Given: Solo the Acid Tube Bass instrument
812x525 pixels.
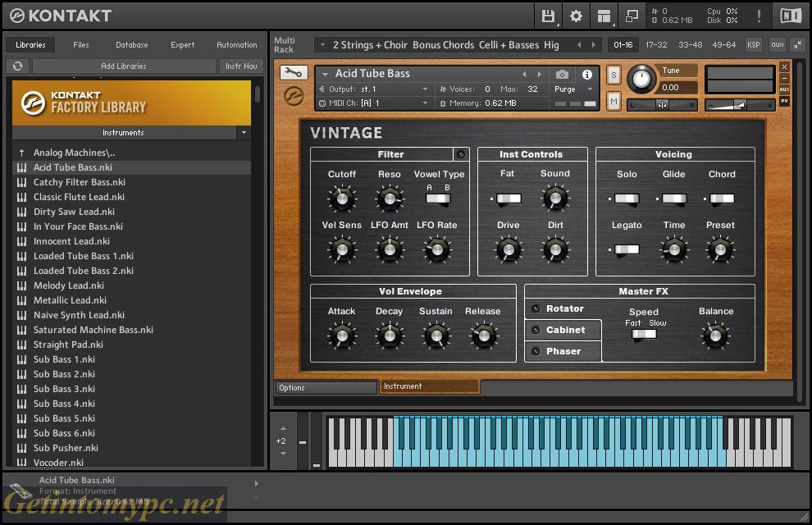Looking at the screenshot, I should (x=614, y=75).
